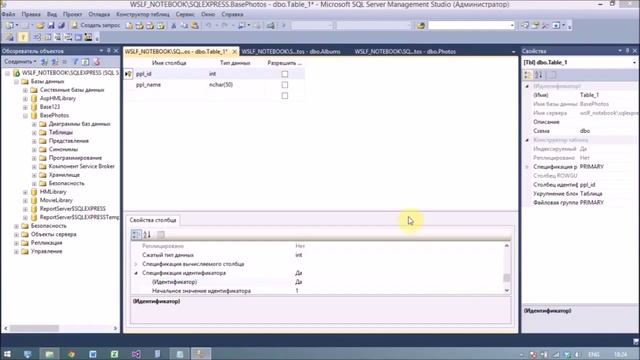
Task: Click the Filter icon in Object Explorer toolbar
Action: [76, 62]
